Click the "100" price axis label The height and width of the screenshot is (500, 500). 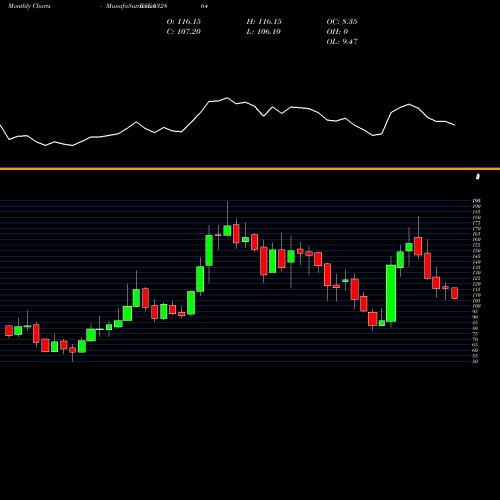[x=477, y=306]
